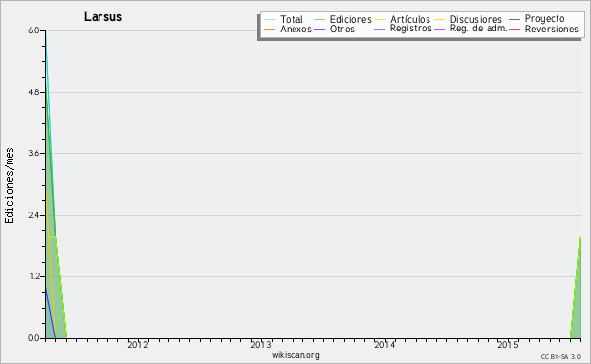This screenshot has width=591, height=364.
Task: Click the 3.6 y-axis value
Action: [33, 153]
